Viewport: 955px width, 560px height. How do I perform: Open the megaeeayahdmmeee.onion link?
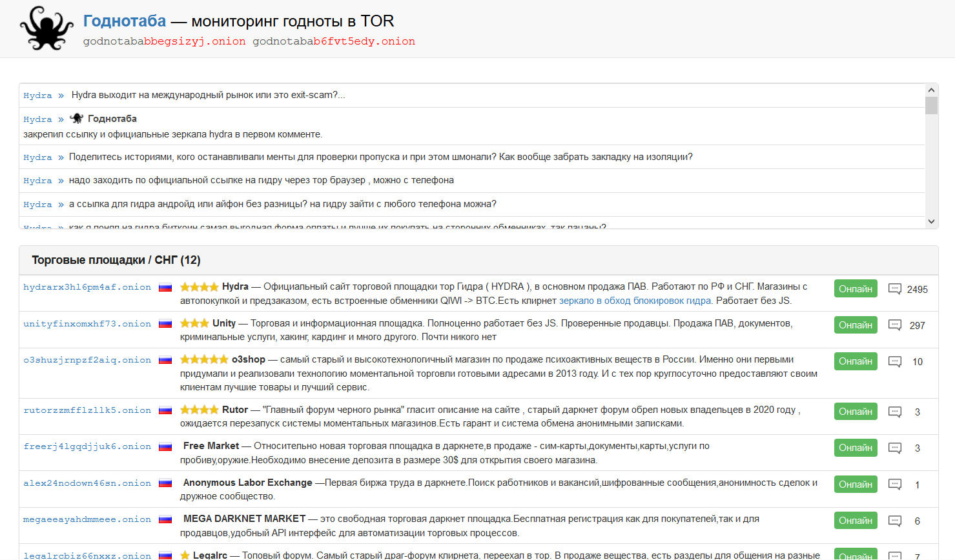[x=87, y=519]
